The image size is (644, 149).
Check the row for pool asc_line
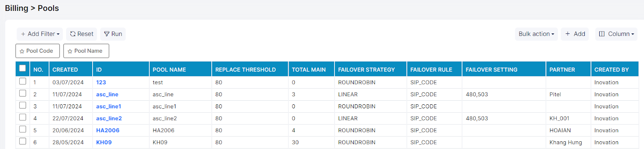[x=23, y=93]
